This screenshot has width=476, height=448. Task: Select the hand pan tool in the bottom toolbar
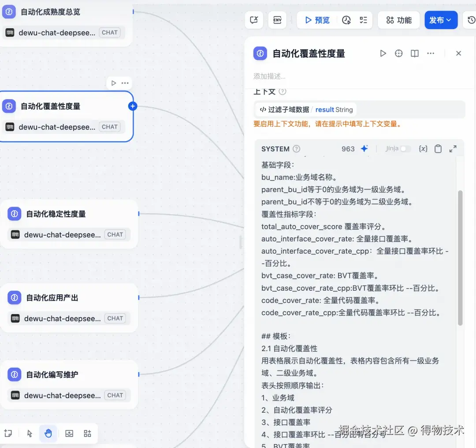point(48,433)
